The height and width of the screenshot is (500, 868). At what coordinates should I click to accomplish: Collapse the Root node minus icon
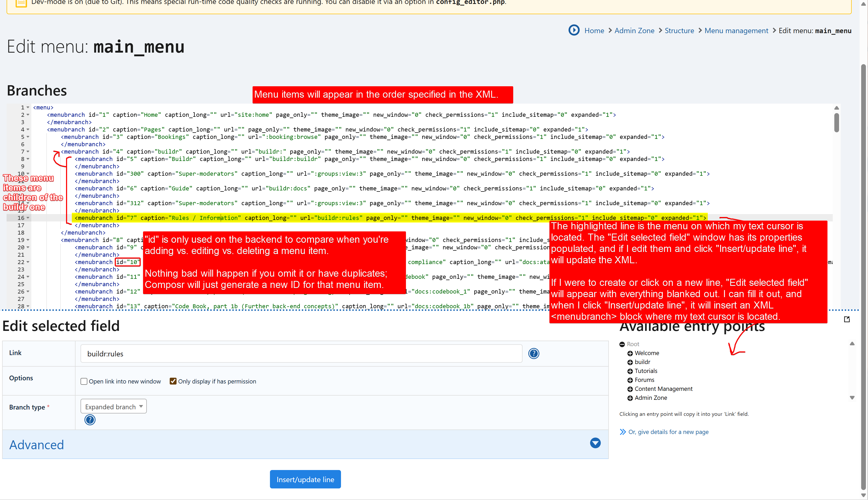click(x=622, y=344)
